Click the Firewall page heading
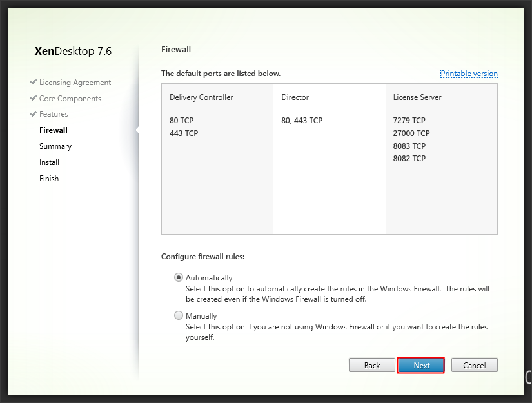 175,50
